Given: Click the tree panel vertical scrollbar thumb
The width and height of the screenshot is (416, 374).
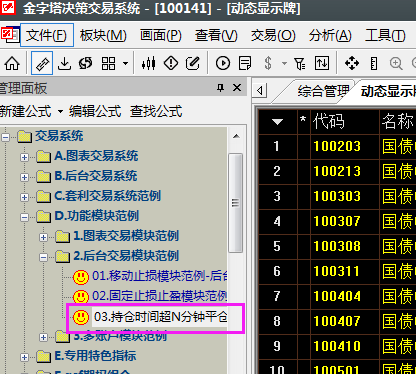Looking at the screenshot, I should click(x=236, y=203).
